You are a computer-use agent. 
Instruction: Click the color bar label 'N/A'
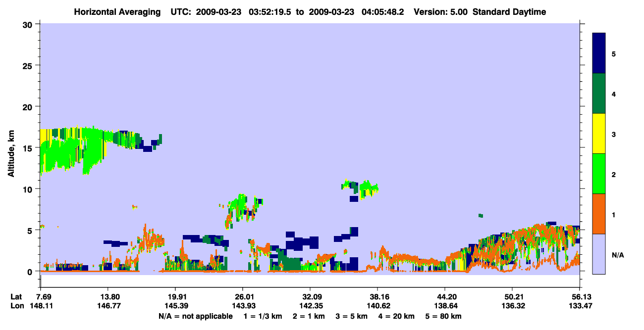coord(617,255)
